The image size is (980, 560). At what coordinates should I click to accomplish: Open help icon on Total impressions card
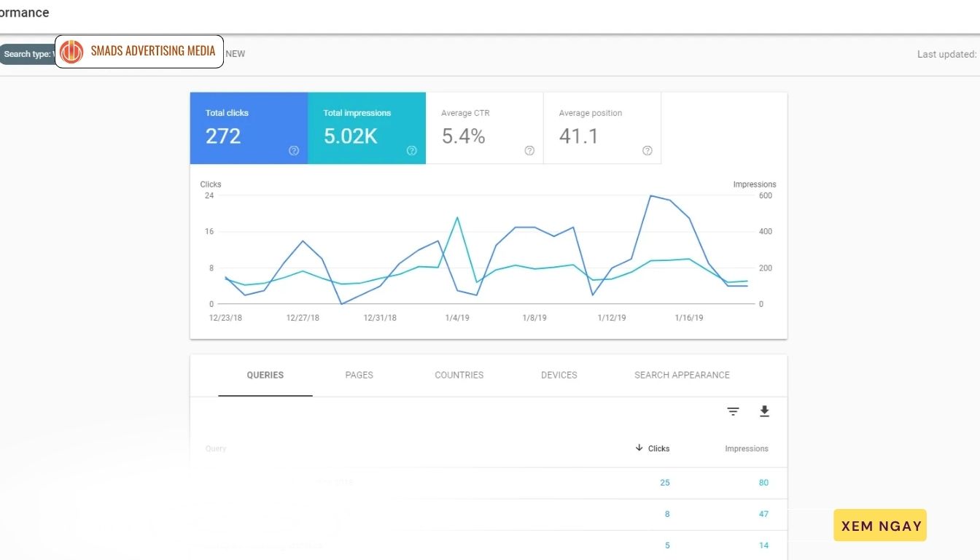[x=411, y=150]
